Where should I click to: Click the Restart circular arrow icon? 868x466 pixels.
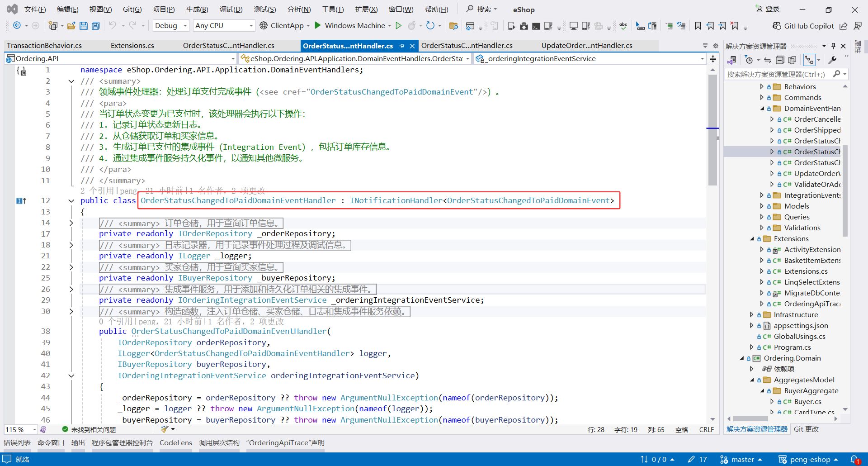(430, 26)
